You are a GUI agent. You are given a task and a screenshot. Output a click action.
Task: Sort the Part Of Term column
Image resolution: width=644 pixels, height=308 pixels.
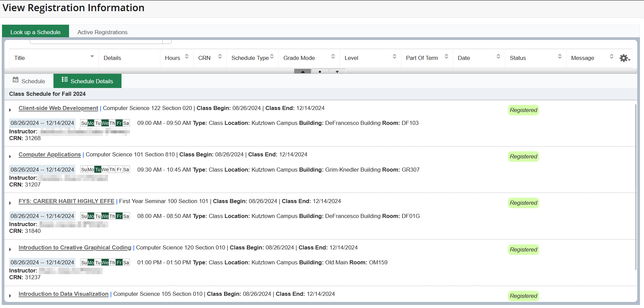(446, 57)
